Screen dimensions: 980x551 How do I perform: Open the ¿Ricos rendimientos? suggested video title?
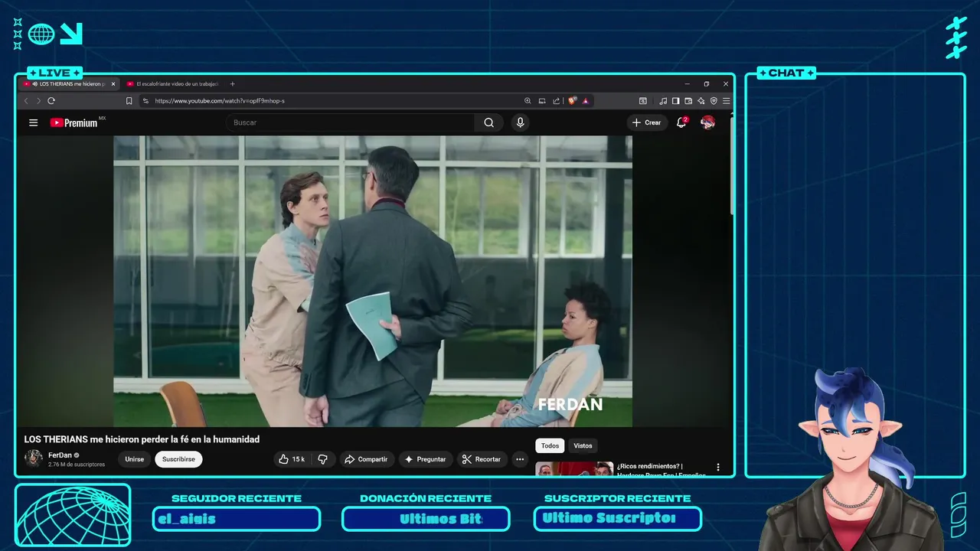[x=661, y=470]
